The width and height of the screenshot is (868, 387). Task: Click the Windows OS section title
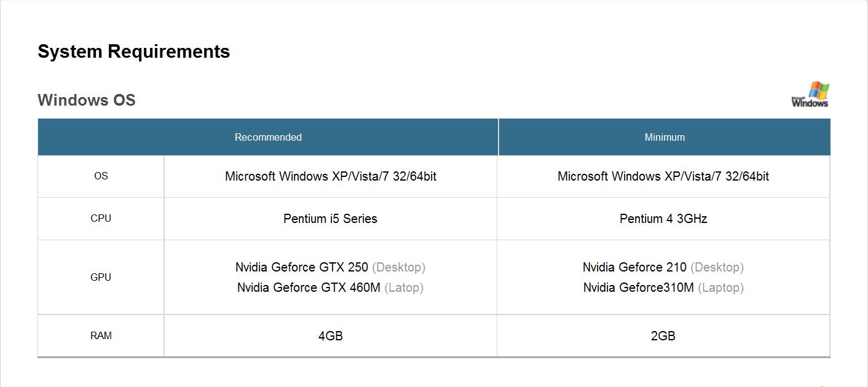pos(87,100)
